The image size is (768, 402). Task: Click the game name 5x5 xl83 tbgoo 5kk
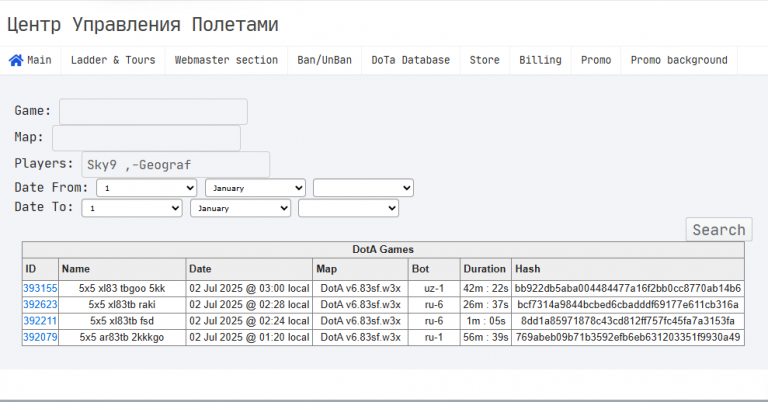122,288
